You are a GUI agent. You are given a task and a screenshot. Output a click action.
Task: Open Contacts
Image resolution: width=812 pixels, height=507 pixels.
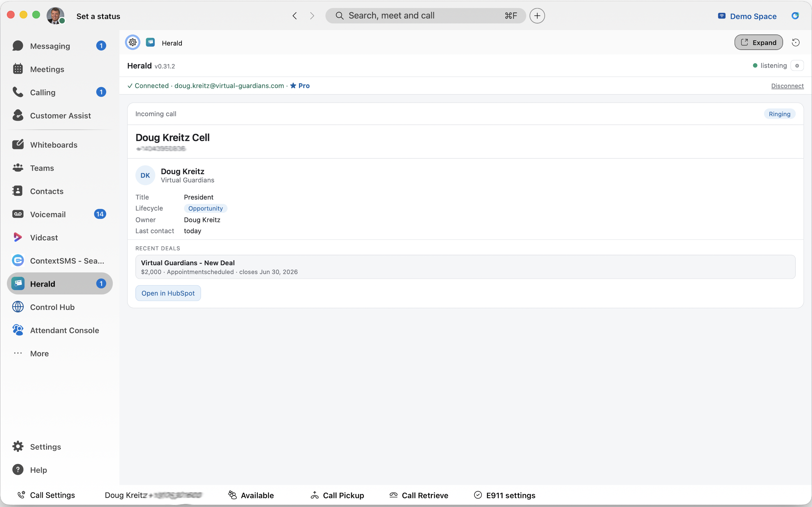coord(60,191)
